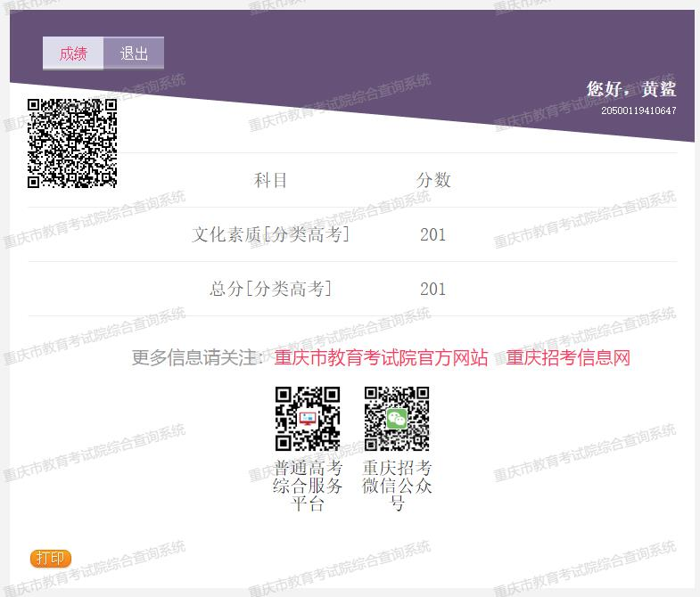700x597 pixels.
Task: Select the 分数 column header
Action: click(433, 180)
